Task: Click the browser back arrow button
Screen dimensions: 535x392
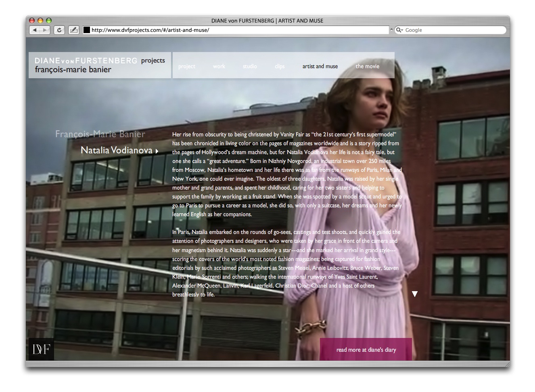Action: click(35, 30)
